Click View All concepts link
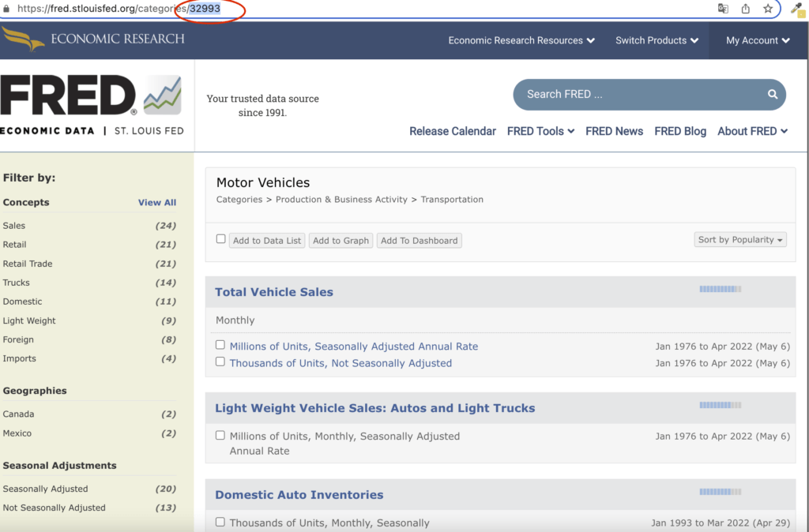 (157, 203)
